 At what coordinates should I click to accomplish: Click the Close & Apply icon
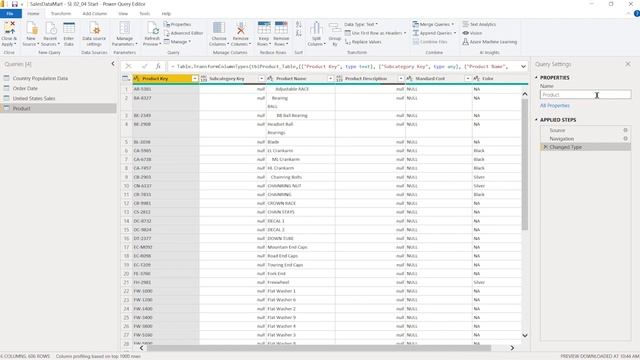point(9,29)
